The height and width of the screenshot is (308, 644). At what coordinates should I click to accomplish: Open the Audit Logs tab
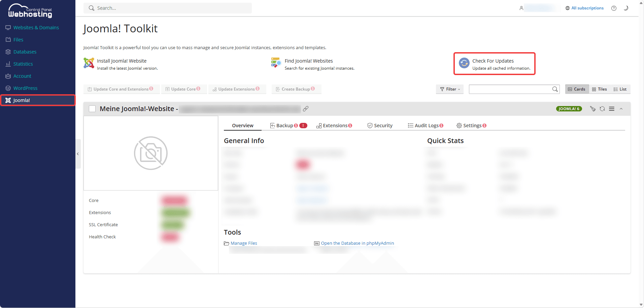(426, 126)
